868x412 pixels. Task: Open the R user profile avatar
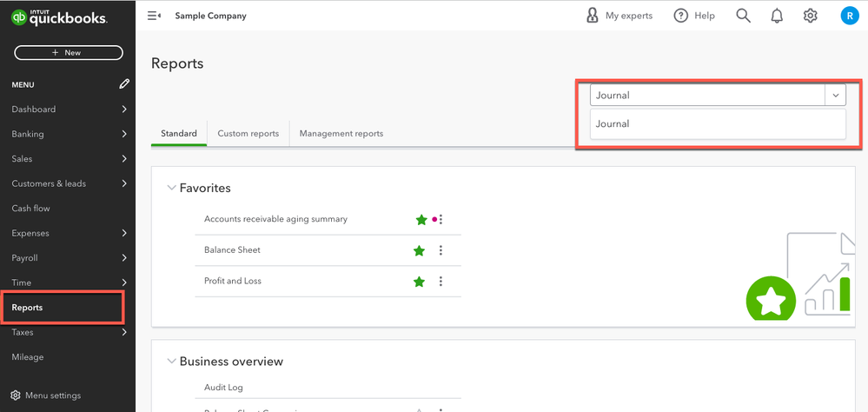(848, 16)
